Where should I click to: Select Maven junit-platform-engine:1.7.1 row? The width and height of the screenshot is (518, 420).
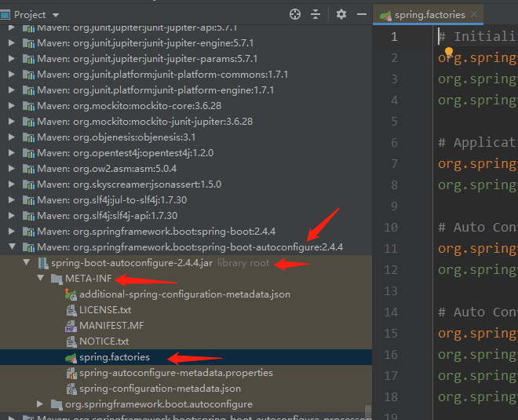pos(186,89)
